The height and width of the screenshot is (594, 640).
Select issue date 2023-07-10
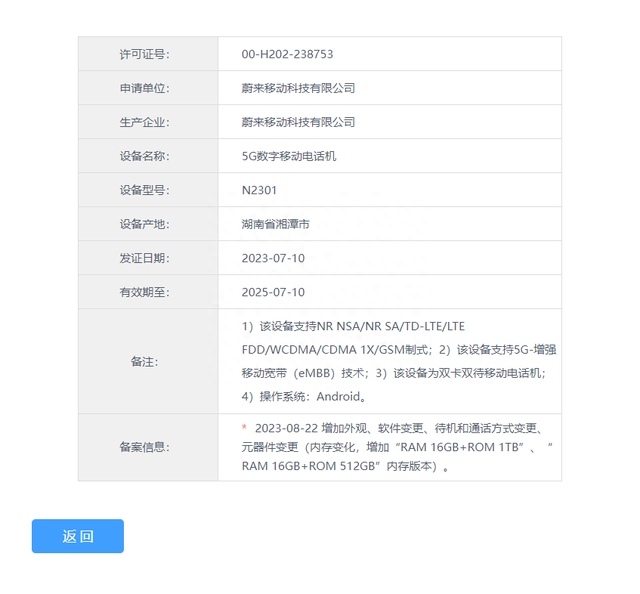(x=273, y=258)
